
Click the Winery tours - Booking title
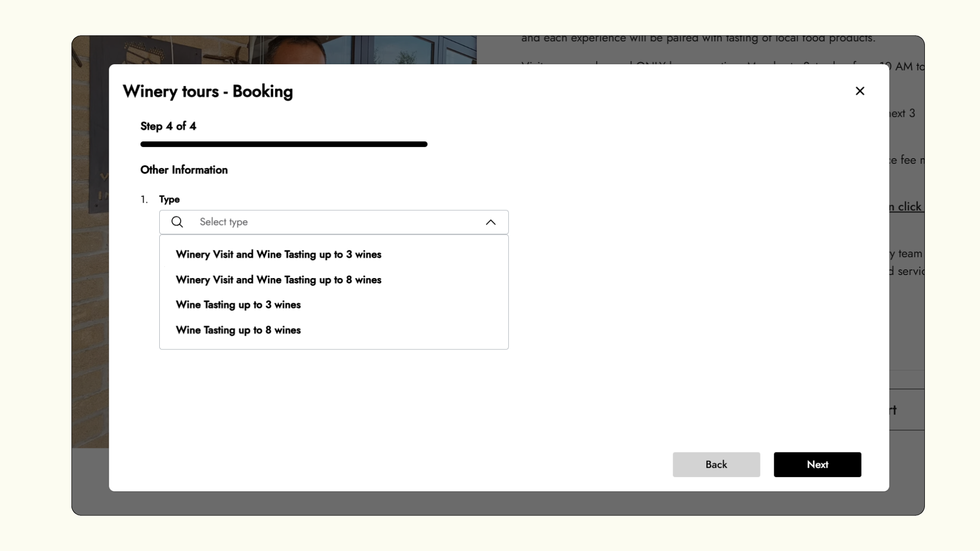[208, 91]
